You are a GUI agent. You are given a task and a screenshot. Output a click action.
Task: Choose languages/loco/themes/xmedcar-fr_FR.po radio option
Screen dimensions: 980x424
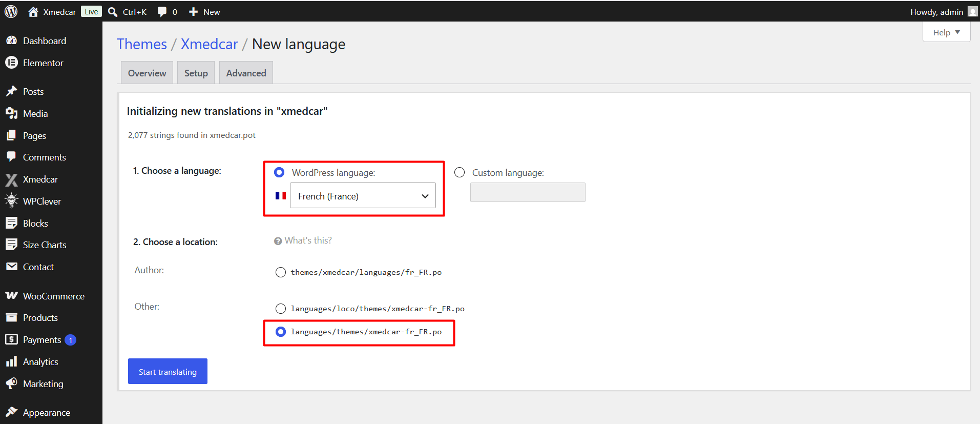281,309
